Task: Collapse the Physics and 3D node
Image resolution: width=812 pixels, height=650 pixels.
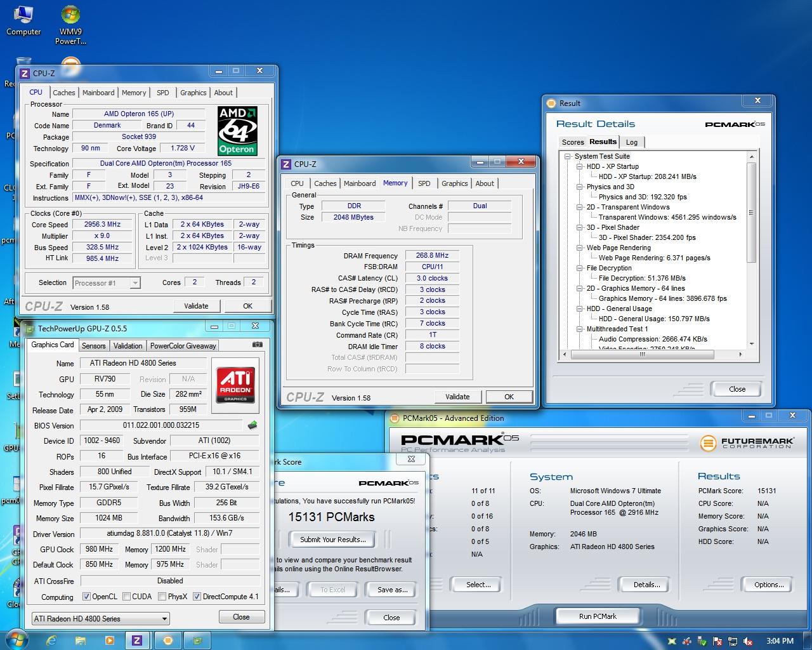Action: [x=579, y=187]
